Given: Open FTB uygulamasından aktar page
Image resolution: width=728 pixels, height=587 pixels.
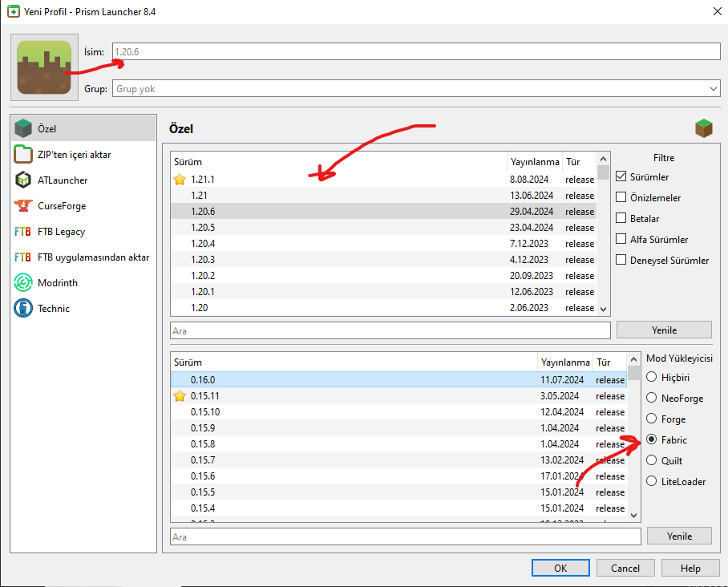Looking at the screenshot, I should point(83,257).
